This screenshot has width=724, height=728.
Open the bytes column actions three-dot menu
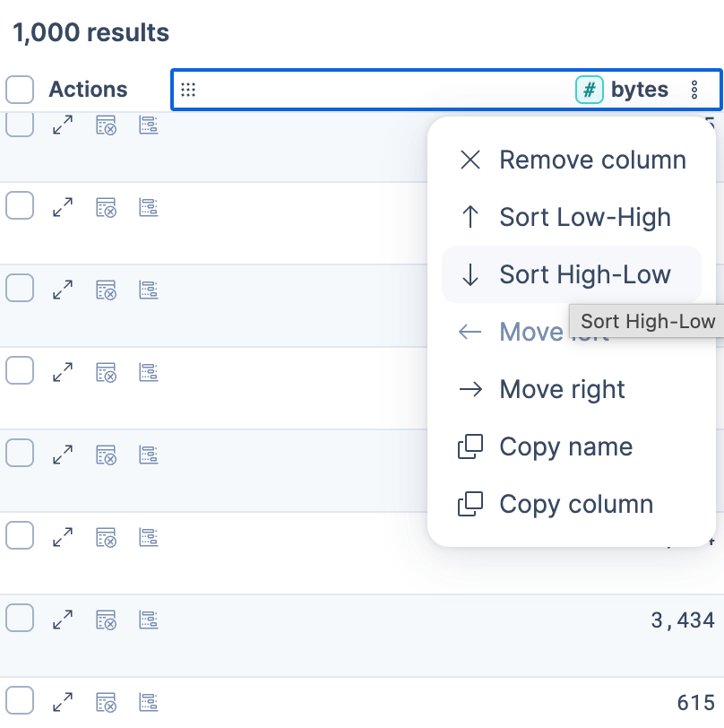pyautogui.click(x=694, y=90)
